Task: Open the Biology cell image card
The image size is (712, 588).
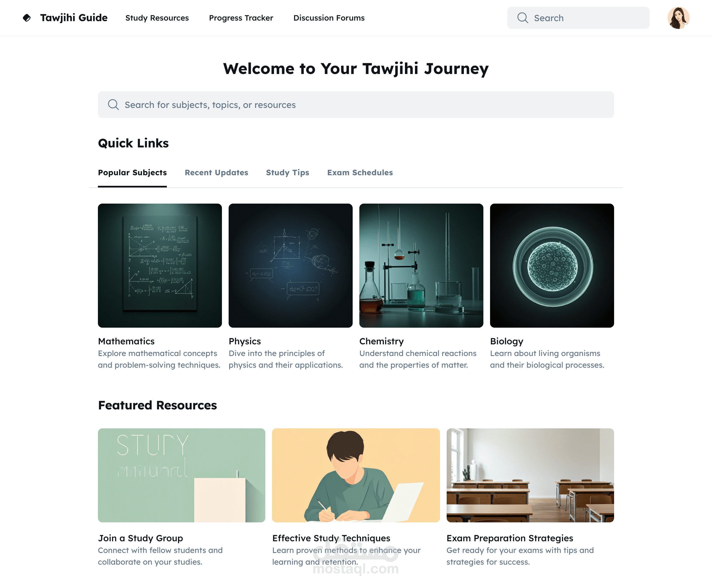Action: click(x=552, y=265)
